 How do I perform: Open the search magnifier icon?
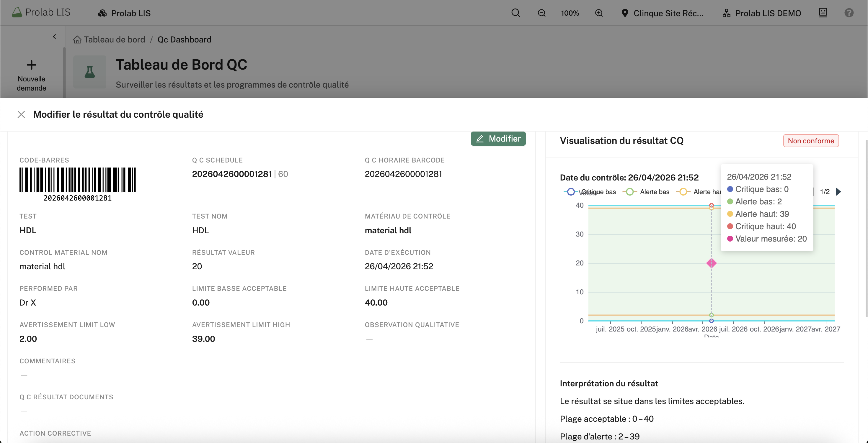(x=515, y=13)
